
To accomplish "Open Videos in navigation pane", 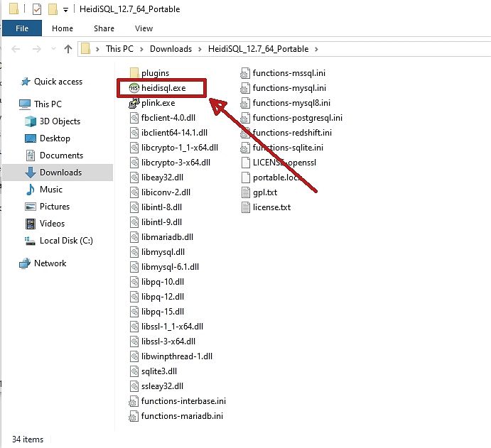I will pos(52,224).
